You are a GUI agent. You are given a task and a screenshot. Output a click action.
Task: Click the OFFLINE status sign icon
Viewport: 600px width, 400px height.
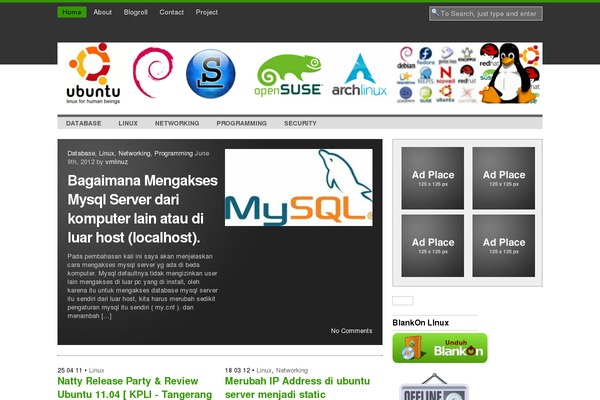tap(434, 387)
